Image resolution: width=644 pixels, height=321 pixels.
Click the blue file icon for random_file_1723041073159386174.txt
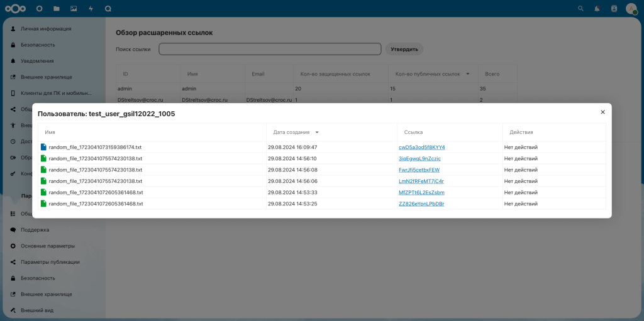tap(43, 147)
